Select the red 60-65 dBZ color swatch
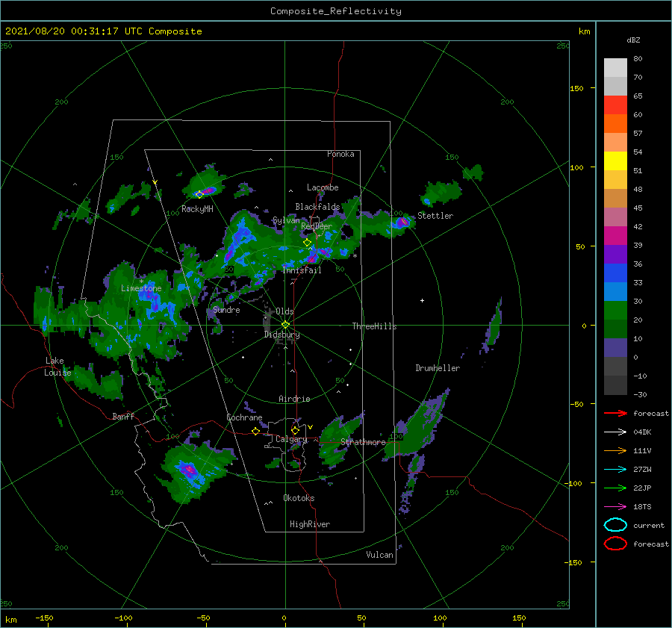Screen dimensions: 672x628 (615, 105)
